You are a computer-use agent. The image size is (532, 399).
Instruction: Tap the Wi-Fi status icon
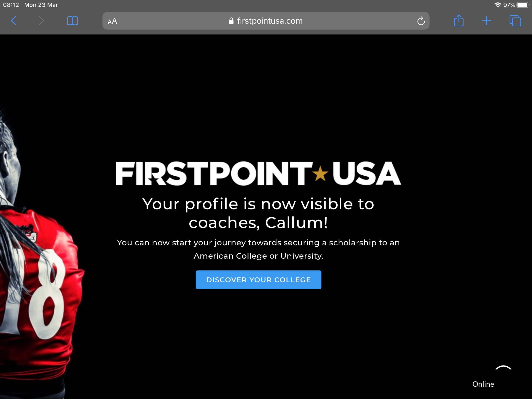coord(498,5)
